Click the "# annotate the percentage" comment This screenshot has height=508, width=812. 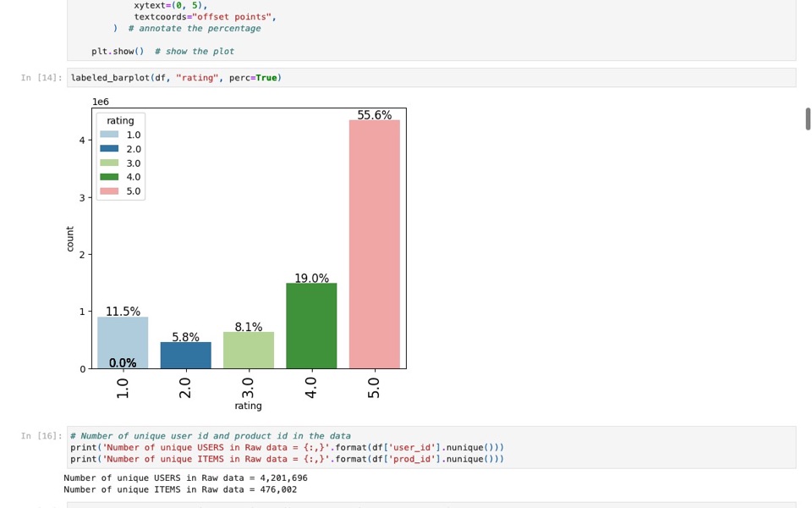point(195,29)
